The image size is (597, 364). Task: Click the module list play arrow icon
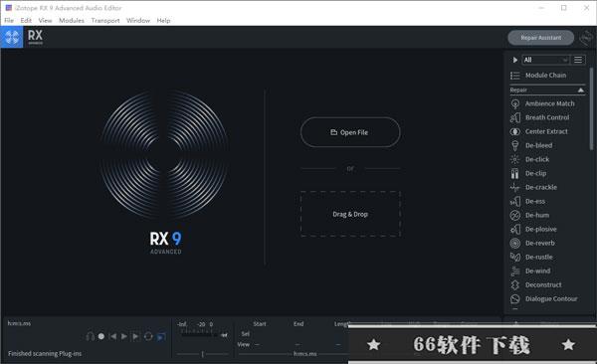click(514, 60)
